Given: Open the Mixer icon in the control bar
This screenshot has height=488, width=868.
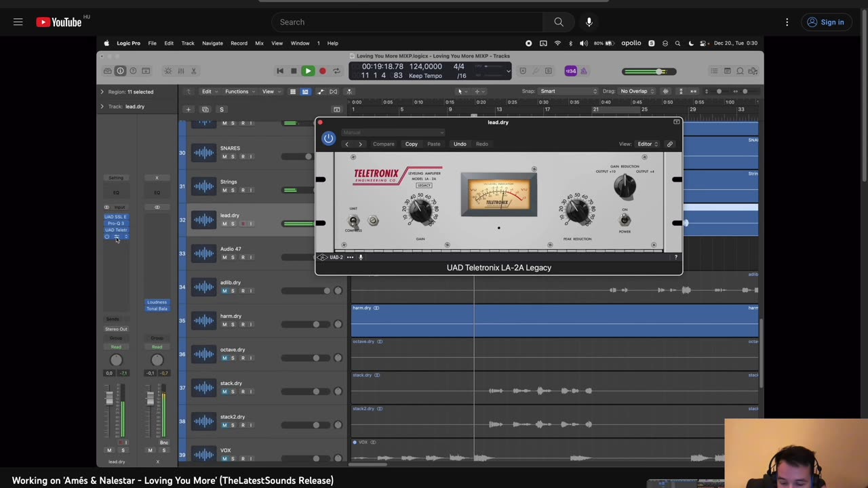Looking at the screenshot, I should coord(181,70).
